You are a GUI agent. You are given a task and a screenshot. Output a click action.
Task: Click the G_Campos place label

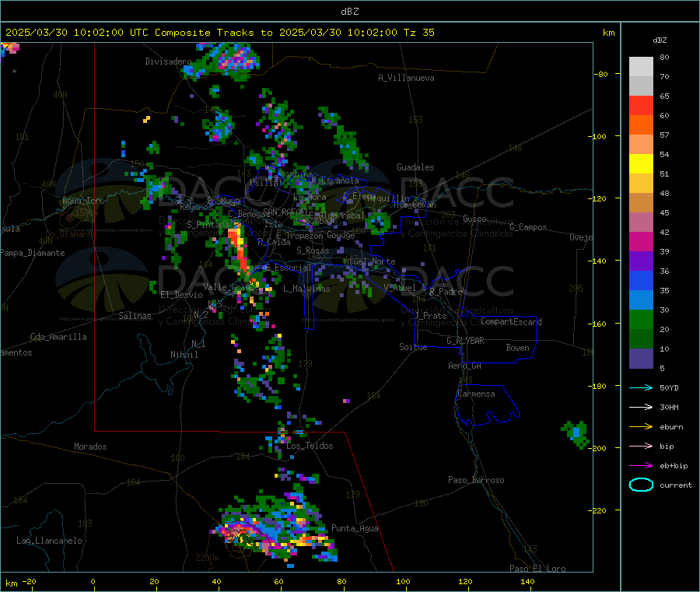pyautogui.click(x=528, y=227)
